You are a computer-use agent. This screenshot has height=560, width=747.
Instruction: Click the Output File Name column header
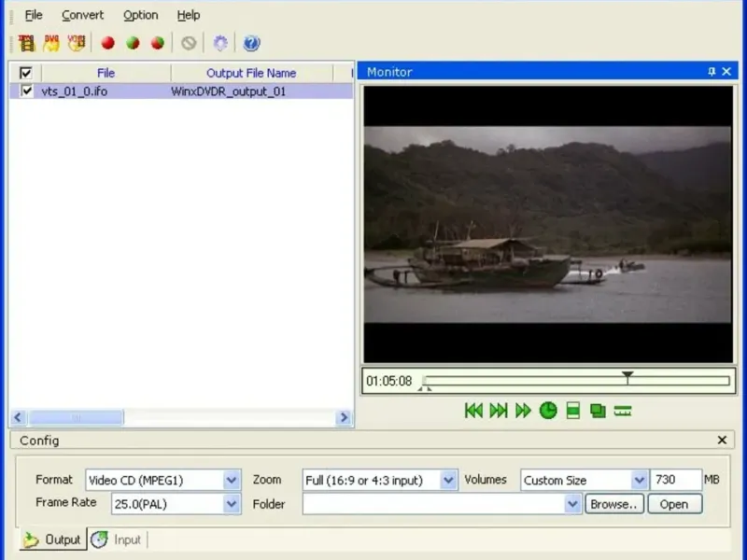[251, 73]
